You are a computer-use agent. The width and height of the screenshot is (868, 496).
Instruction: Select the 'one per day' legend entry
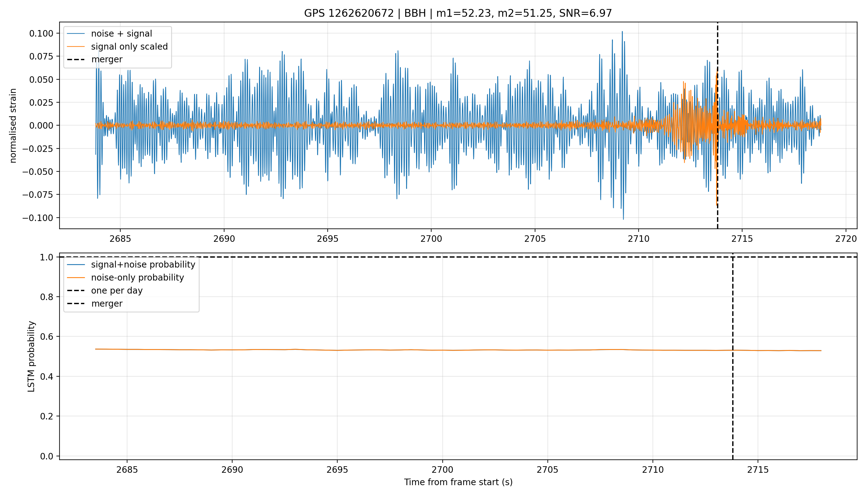click(117, 290)
